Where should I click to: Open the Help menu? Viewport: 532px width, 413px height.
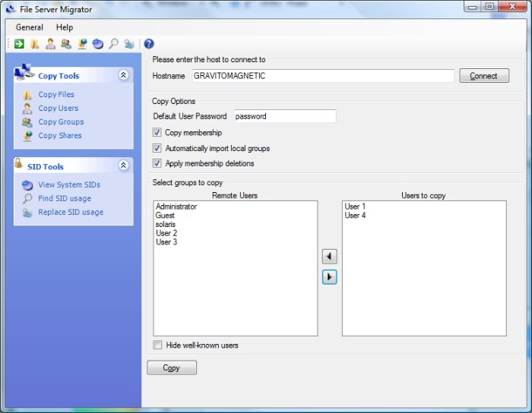pos(65,27)
